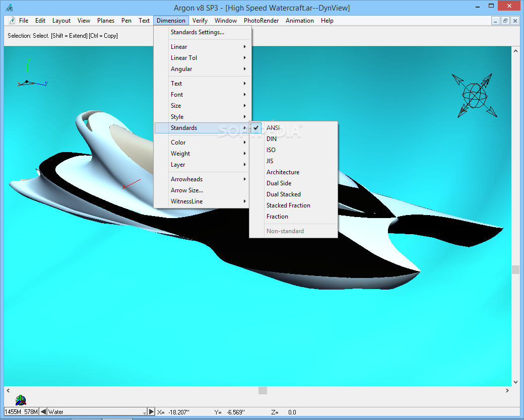Select Architecture dimension standard

293,172
